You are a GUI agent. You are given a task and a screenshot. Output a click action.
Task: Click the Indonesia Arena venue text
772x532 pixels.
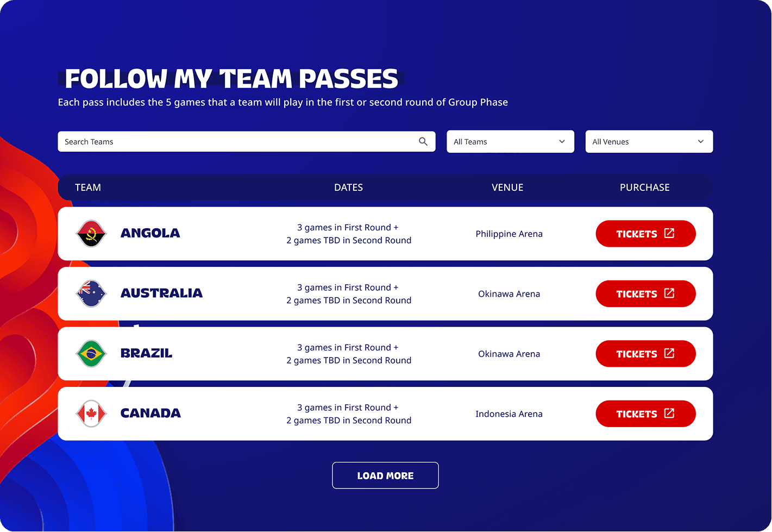pos(509,414)
